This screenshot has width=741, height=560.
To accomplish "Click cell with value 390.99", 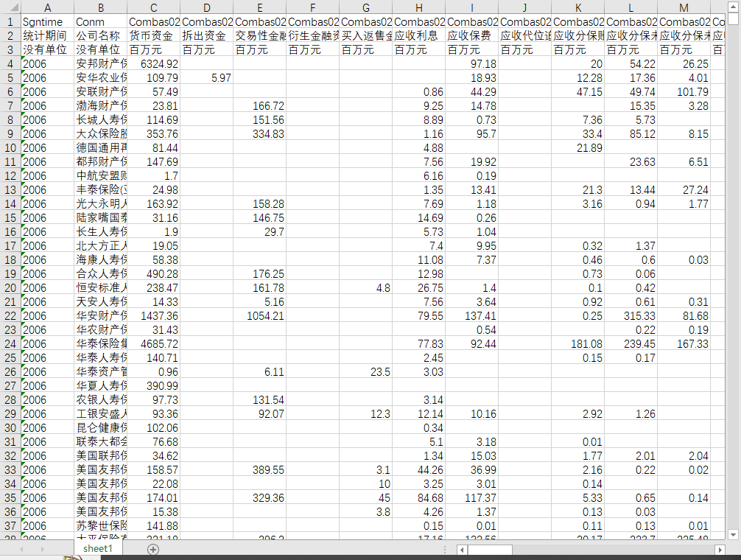I will pyautogui.click(x=154, y=385).
